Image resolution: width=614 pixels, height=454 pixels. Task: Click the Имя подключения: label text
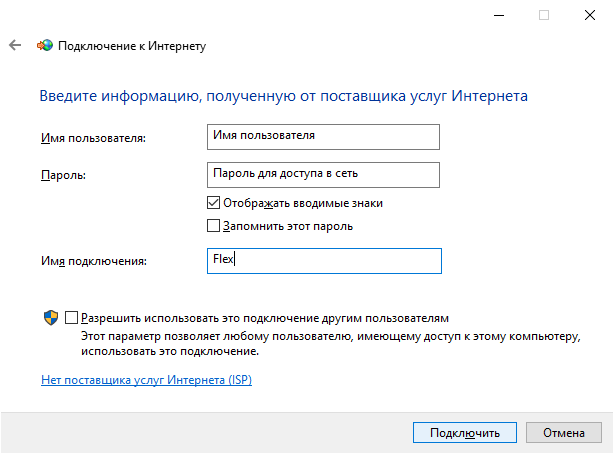pos(94,261)
